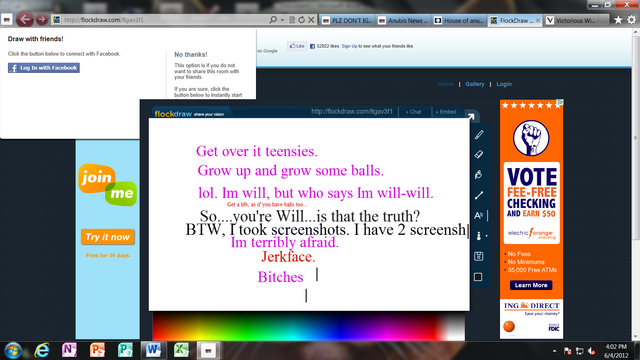Click the room URL in FlockDraw header

tap(352, 111)
